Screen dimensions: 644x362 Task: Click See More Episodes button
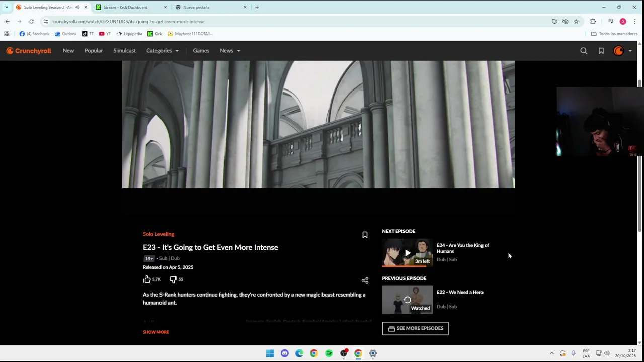pos(415,328)
